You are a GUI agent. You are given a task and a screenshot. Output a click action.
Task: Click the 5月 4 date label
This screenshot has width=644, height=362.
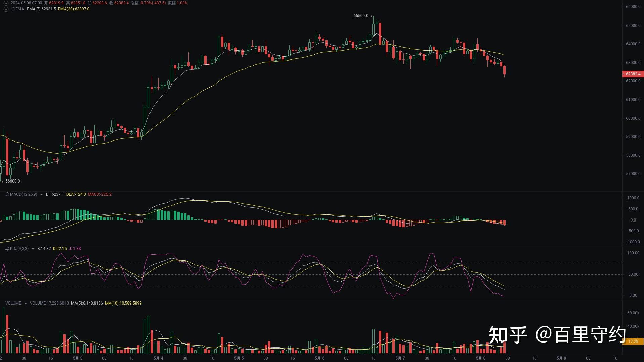158,358
